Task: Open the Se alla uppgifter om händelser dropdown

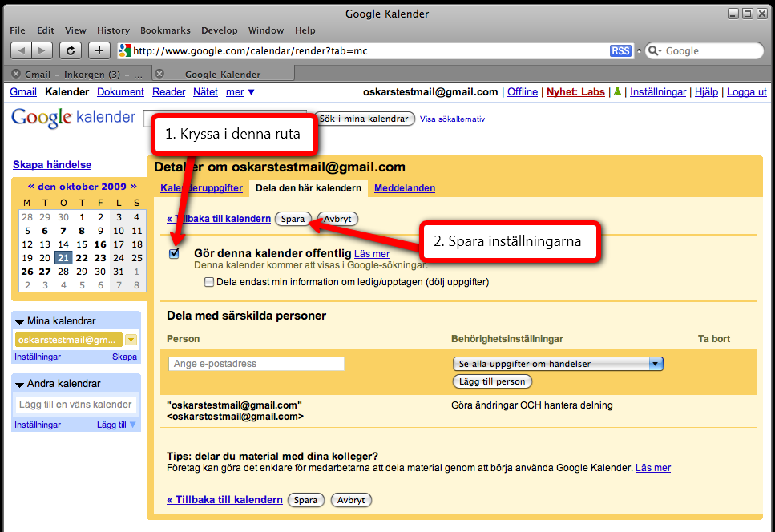Action: tap(558, 364)
